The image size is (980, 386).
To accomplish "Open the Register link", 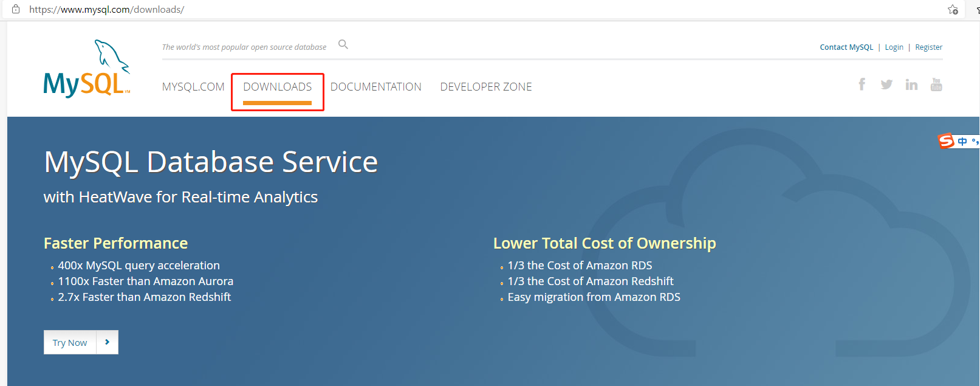I will point(928,47).
